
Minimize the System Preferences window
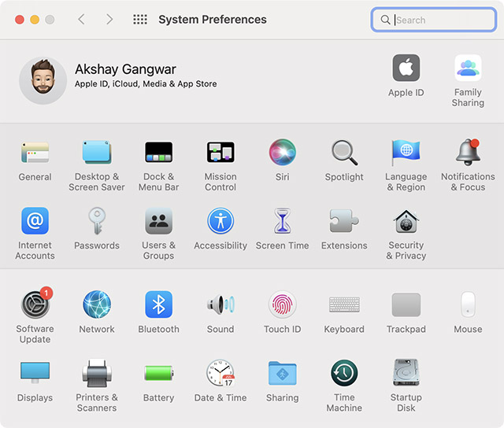[35, 20]
